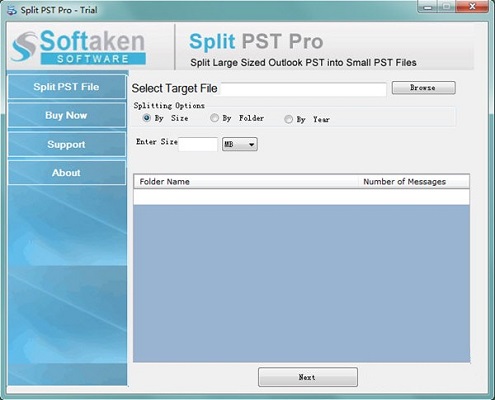This screenshot has width=495, height=400.
Task: Click the Split PST Pro title bar icon
Action: point(12,10)
